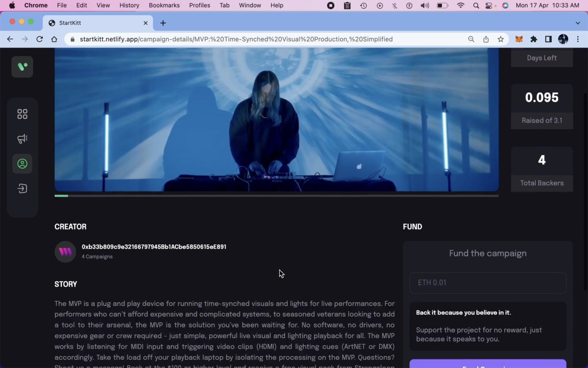
Task: Click the Wi-Fi status icon
Action: tap(460, 5)
